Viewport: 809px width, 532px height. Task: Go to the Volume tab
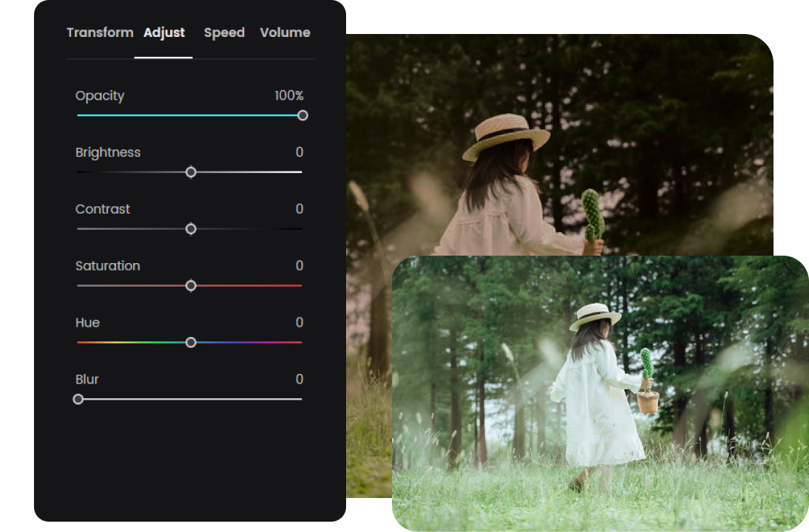coord(285,33)
